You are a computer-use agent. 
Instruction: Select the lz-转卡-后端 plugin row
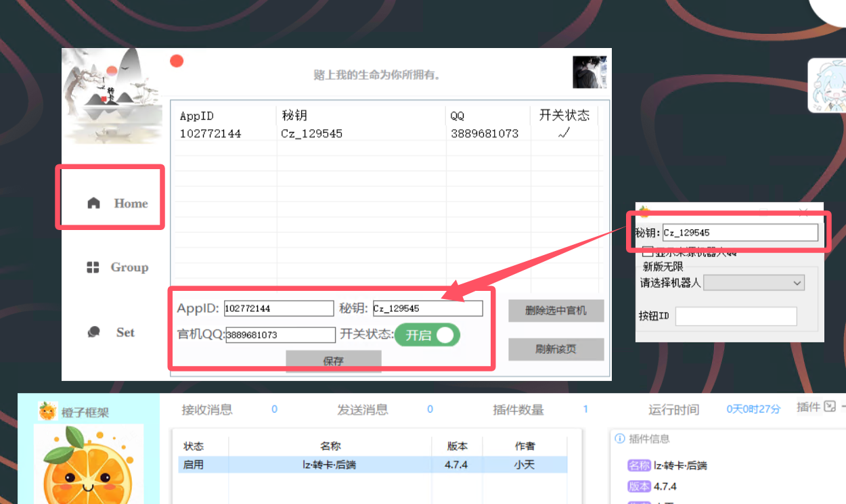point(372,465)
